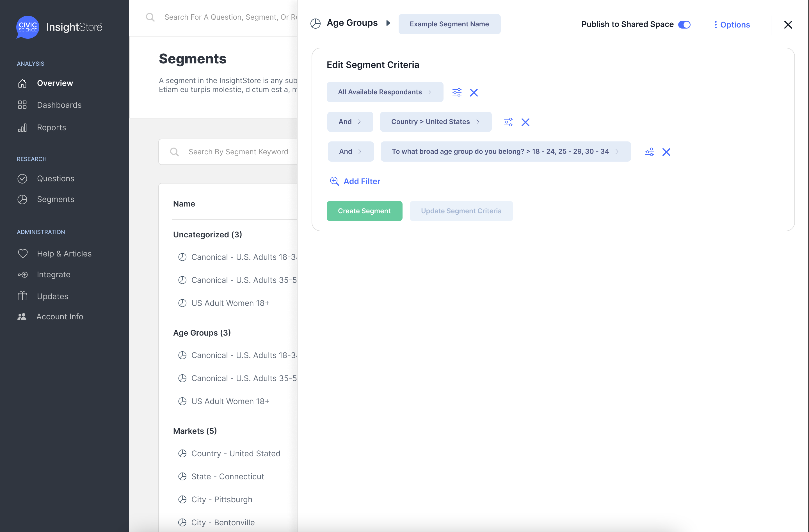Open the Dashboards grid icon in sidebar
This screenshot has height=532, width=809.
(22, 105)
